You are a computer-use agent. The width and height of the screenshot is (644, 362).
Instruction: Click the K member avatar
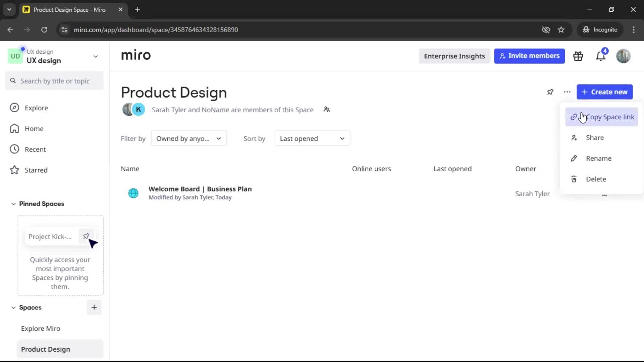coord(139,110)
